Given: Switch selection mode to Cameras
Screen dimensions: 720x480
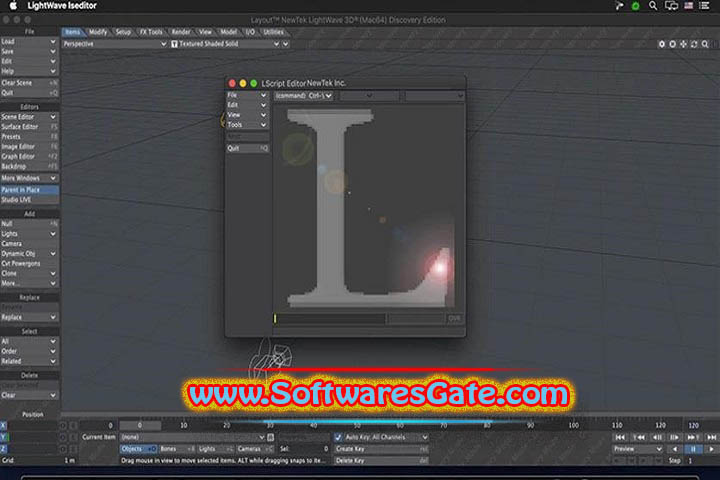Looking at the screenshot, I should pyautogui.click(x=255, y=449).
